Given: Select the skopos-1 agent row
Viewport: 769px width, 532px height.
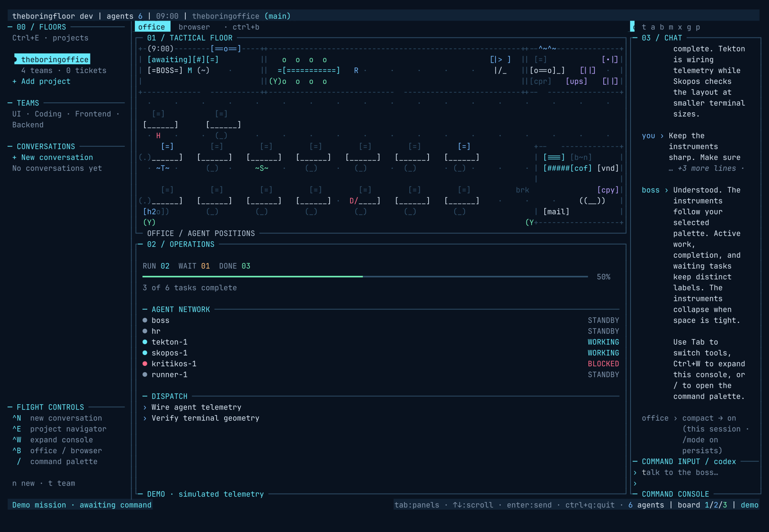Looking at the screenshot, I should click(x=381, y=353).
